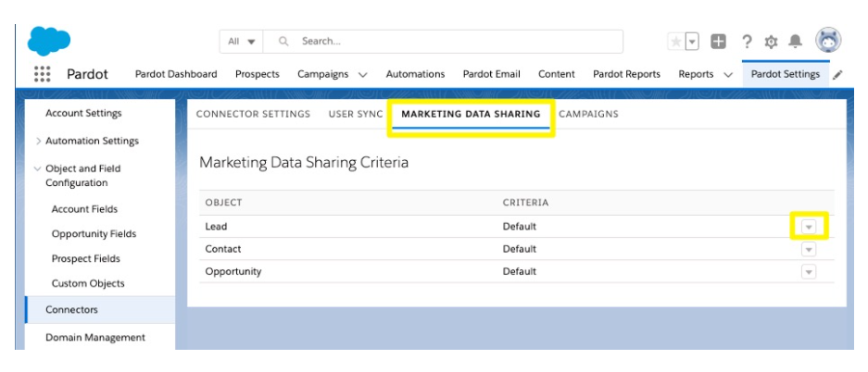Image resolution: width=868 pixels, height=372 pixels.
Task: Click the Default criteria for Contact
Action: tap(520, 249)
